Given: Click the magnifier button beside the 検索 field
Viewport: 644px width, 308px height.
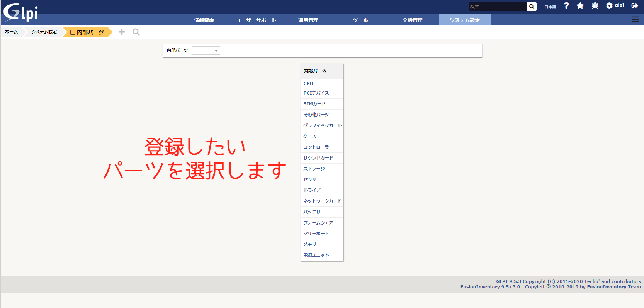Looking at the screenshot, I should [532, 7].
